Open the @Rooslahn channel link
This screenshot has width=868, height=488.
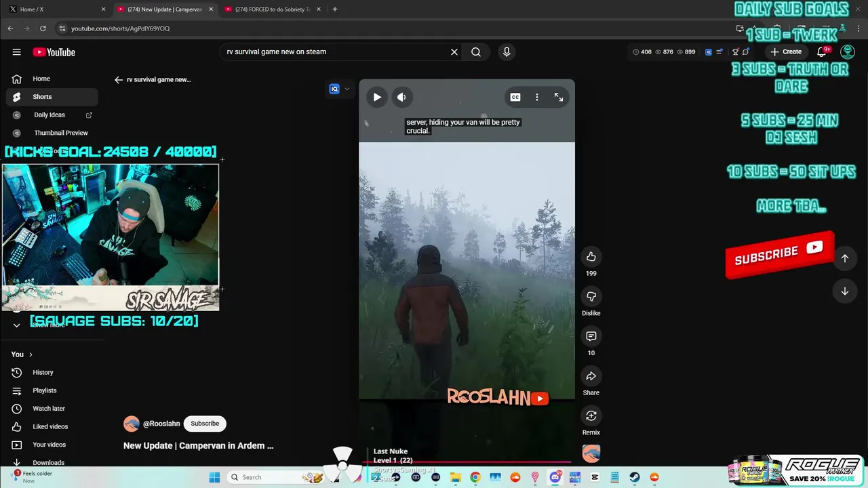point(161,424)
